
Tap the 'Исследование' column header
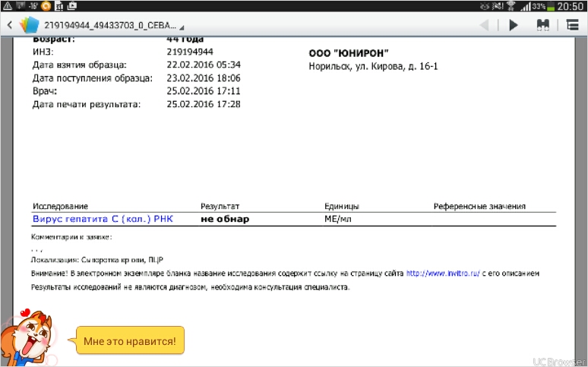(60, 206)
